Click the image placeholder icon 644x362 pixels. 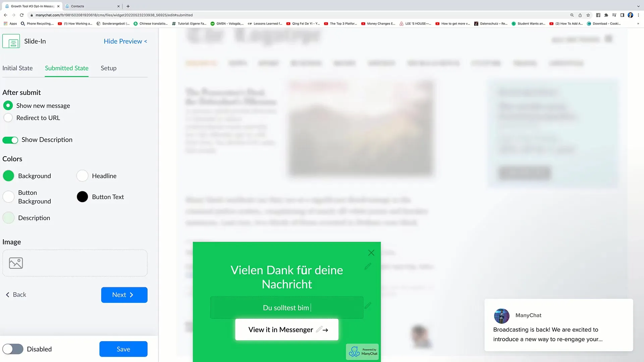click(15, 262)
